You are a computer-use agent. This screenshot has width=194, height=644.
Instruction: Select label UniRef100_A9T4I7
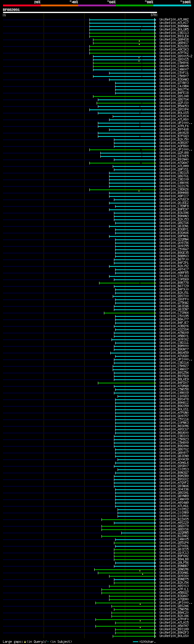point(174,270)
